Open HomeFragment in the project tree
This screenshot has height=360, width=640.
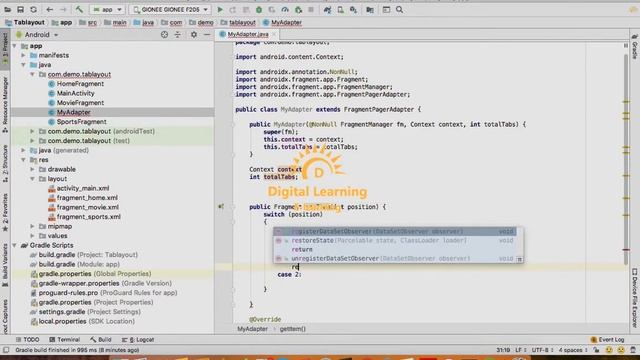80,84
